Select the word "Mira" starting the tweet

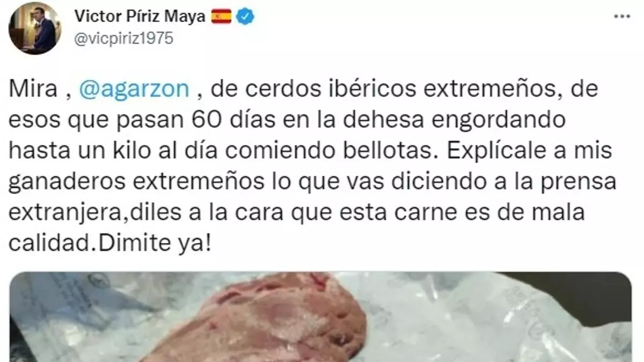32,89
